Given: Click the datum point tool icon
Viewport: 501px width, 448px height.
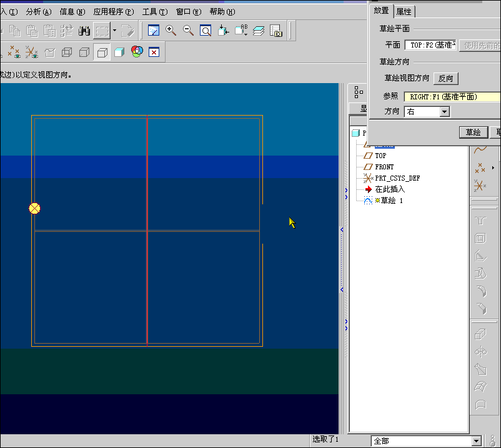Looking at the screenshot, I should coord(480,167).
